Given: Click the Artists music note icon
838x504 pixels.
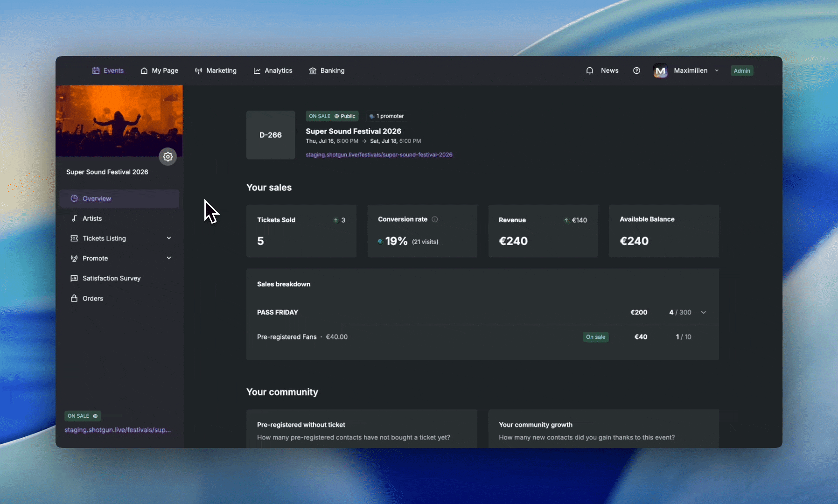Looking at the screenshot, I should click(x=74, y=218).
